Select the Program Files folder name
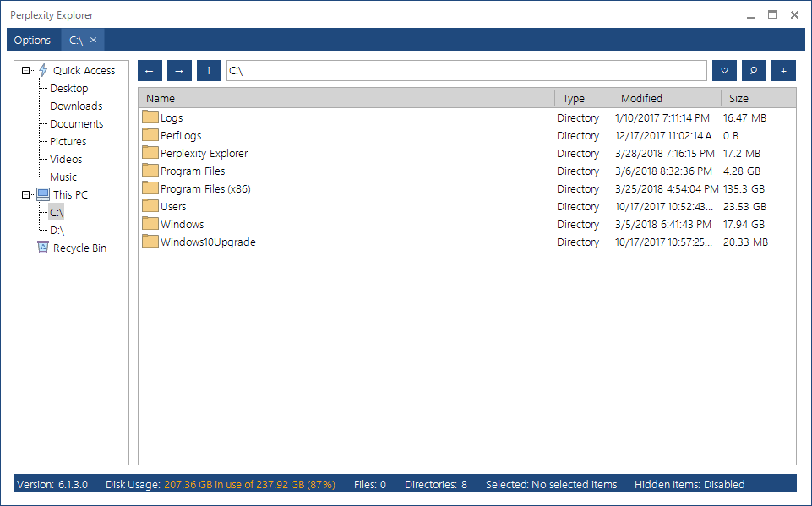Image resolution: width=812 pixels, height=506 pixels. (193, 171)
